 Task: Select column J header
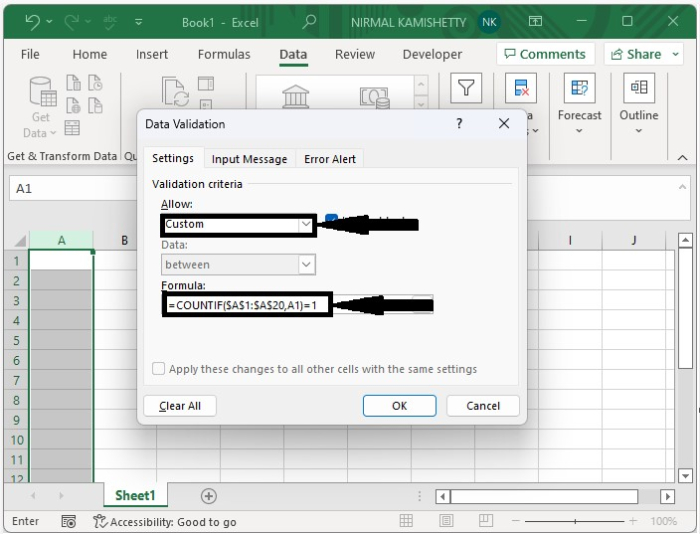[x=634, y=241]
